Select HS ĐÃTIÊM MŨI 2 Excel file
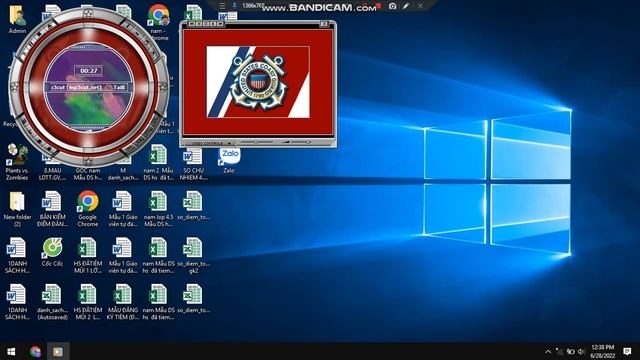Screen dimensions: 640x360 coord(87,302)
